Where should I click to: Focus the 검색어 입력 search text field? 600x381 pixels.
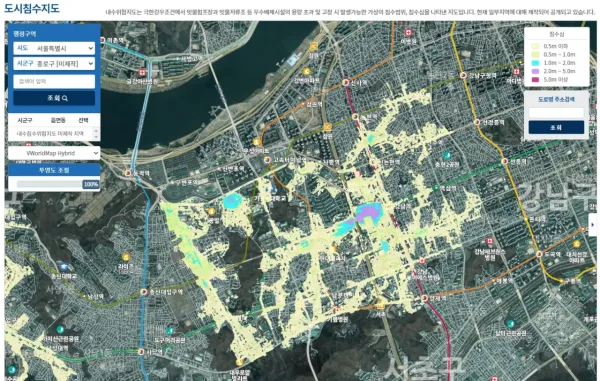pyautogui.click(x=54, y=81)
